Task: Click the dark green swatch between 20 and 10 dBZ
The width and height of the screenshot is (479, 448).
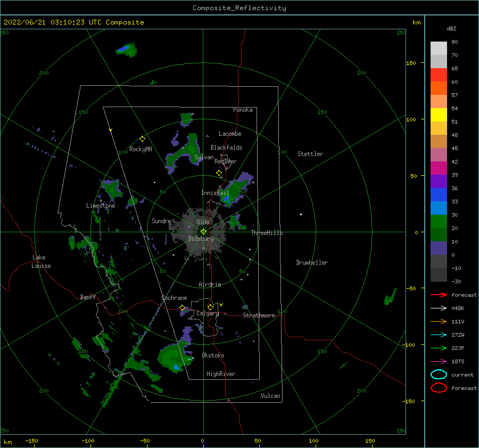Action: 439,235
